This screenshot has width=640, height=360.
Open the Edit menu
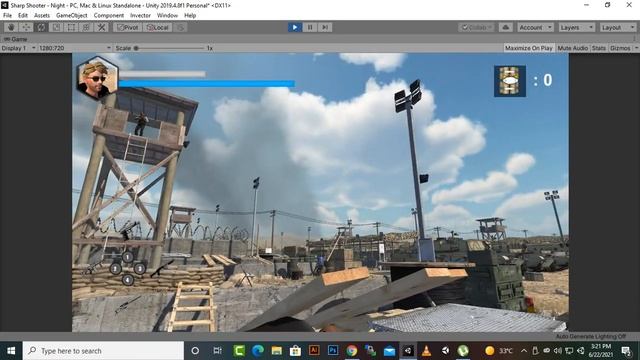(x=23, y=16)
